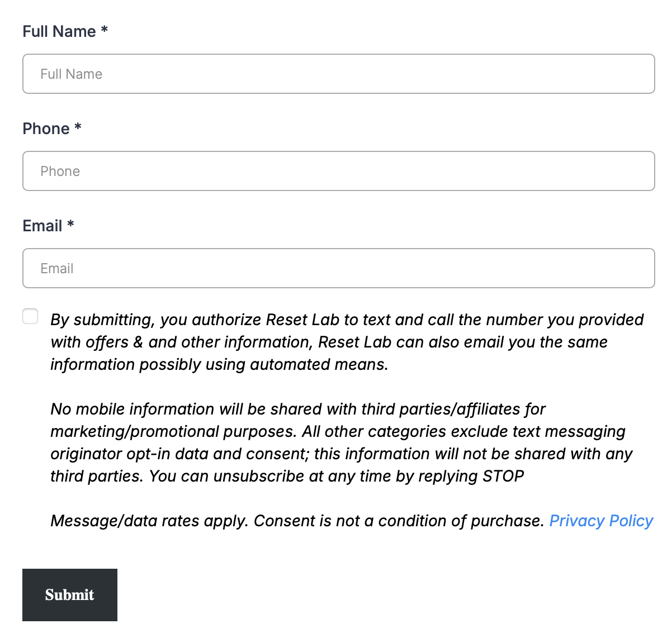Click the "Message/data rates apply" sentence
The height and width of the screenshot is (638, 672).
pyautogui.click(x=149, y=521)
